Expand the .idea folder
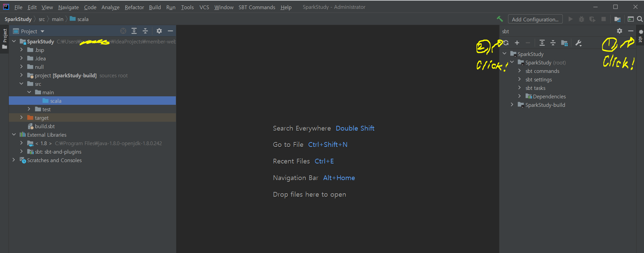 coord(21,58)
